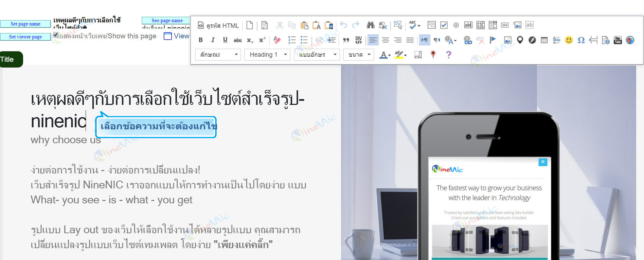The image size is (644, 260).
Task: Toggle Superscript formatting
Action: coord(262,40)
